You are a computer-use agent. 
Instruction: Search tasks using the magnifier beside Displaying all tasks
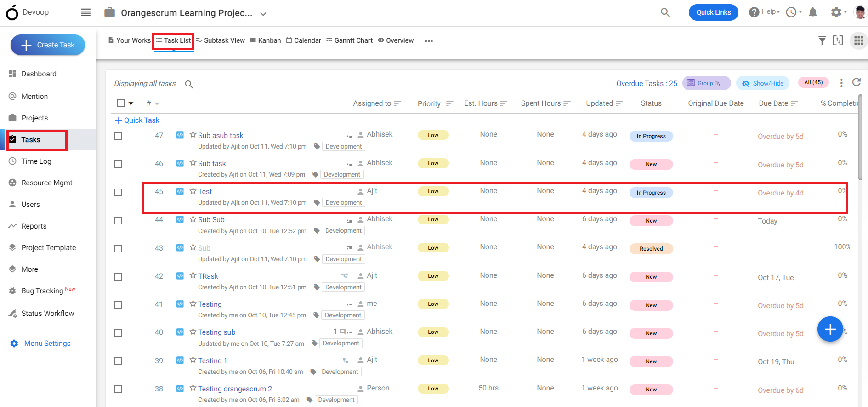pyautogui.click(x=189, y=84)
